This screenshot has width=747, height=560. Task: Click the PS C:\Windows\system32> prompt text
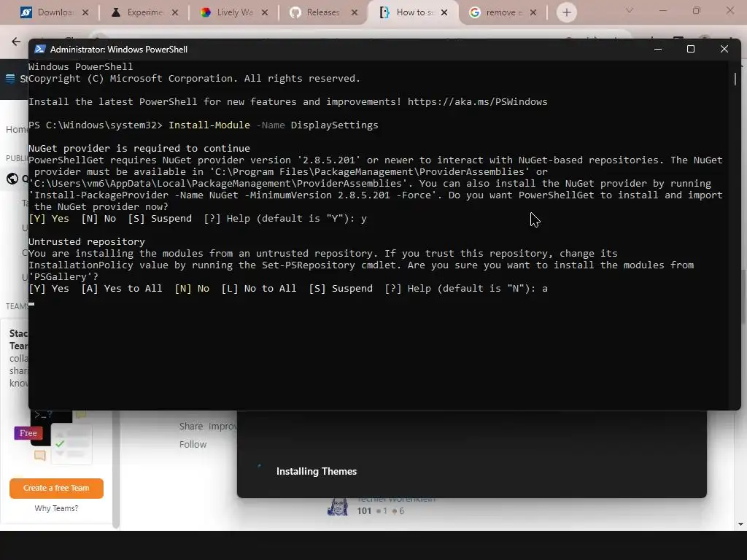pos(96,125)
